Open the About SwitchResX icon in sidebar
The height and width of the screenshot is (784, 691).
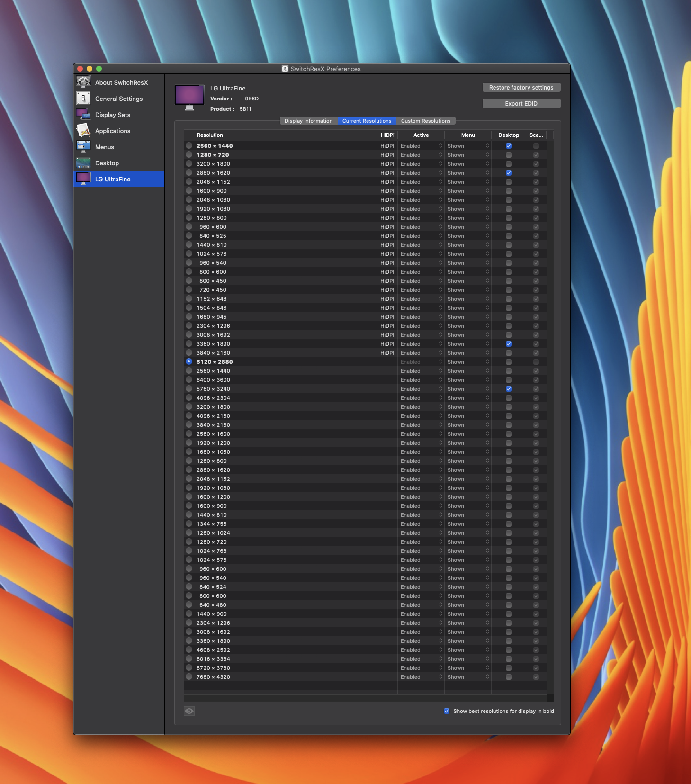[83, 82]
